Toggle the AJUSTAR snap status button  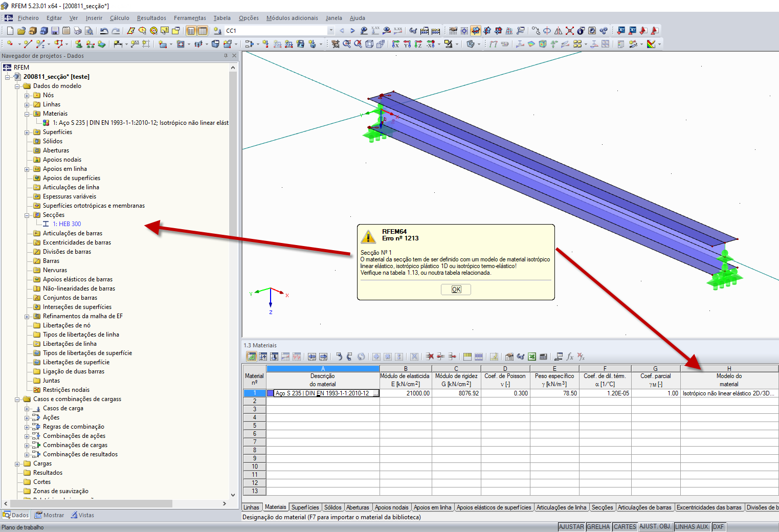(x=571, y=526)
